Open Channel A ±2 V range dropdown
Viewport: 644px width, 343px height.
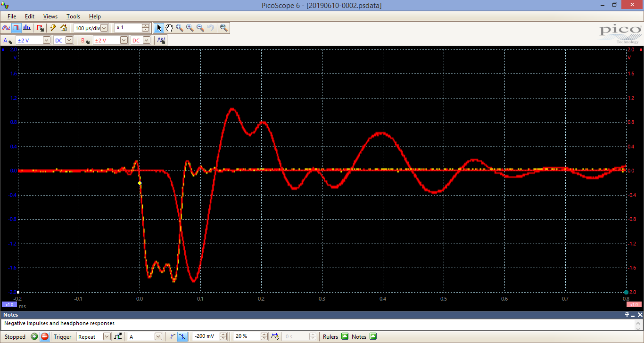47,41
